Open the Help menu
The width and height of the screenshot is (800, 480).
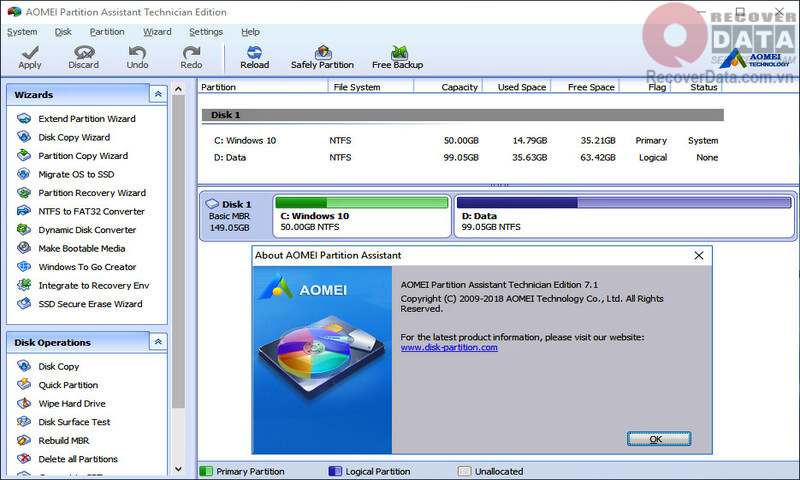tap(251, 32)
